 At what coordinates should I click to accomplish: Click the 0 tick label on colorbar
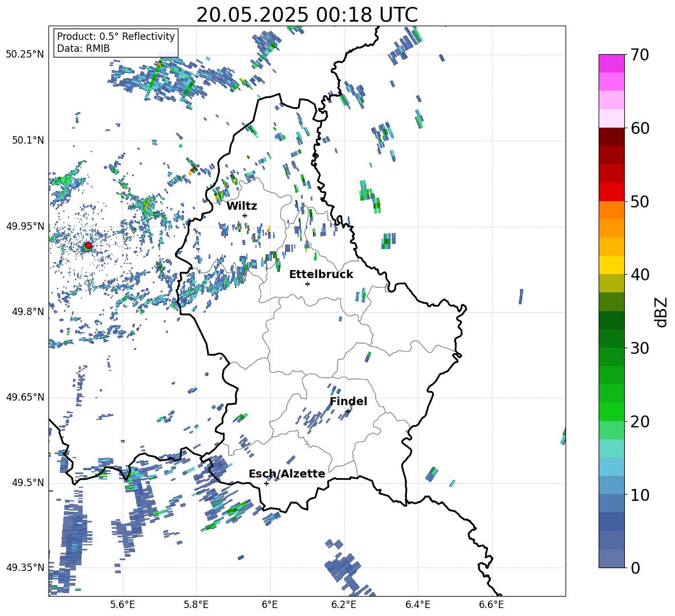[635, 568]
